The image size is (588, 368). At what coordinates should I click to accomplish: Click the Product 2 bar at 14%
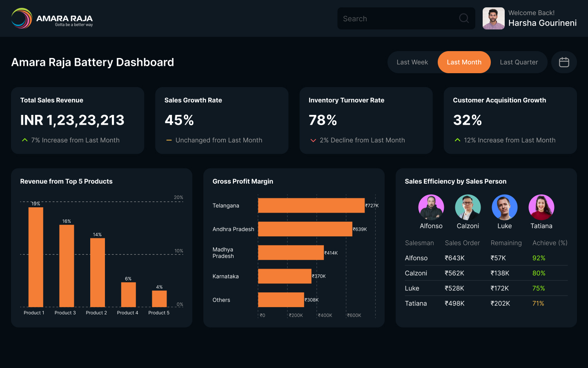(x=98, y=273)
